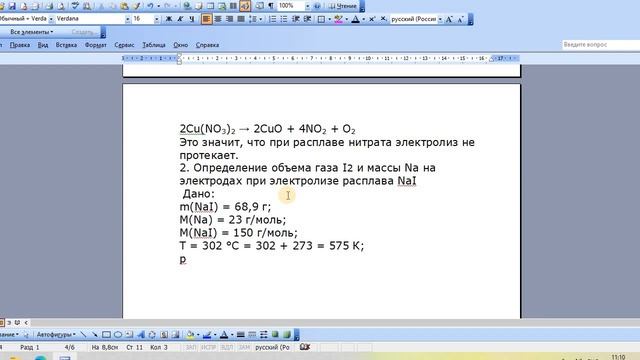640x360 pixels.
Task: Select the Oval drawing tool
Action: [x=118, y=335]
